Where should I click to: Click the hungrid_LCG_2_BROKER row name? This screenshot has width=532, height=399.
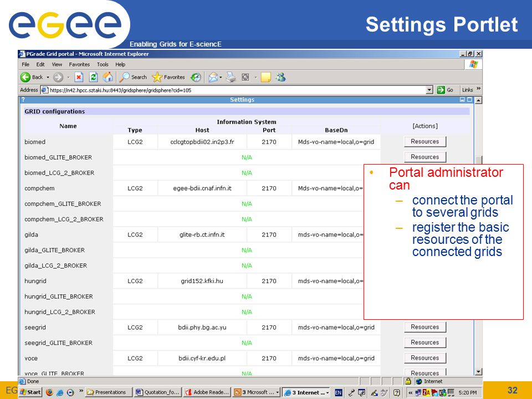[60, 312]
